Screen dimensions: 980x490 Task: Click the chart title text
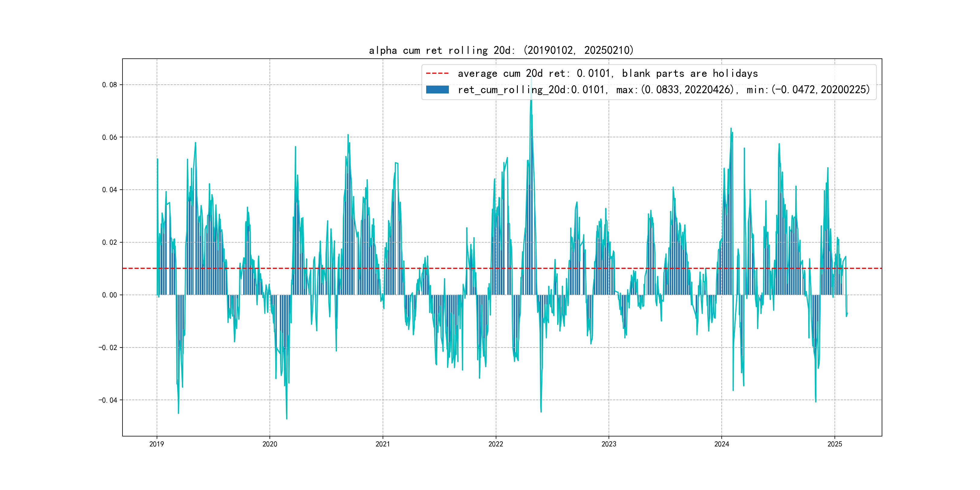(x=501, y=50)
